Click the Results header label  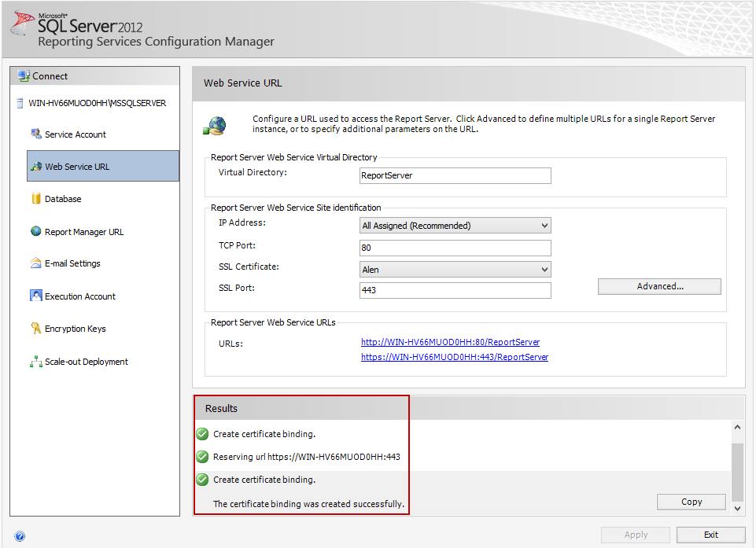tap(221, 408)
